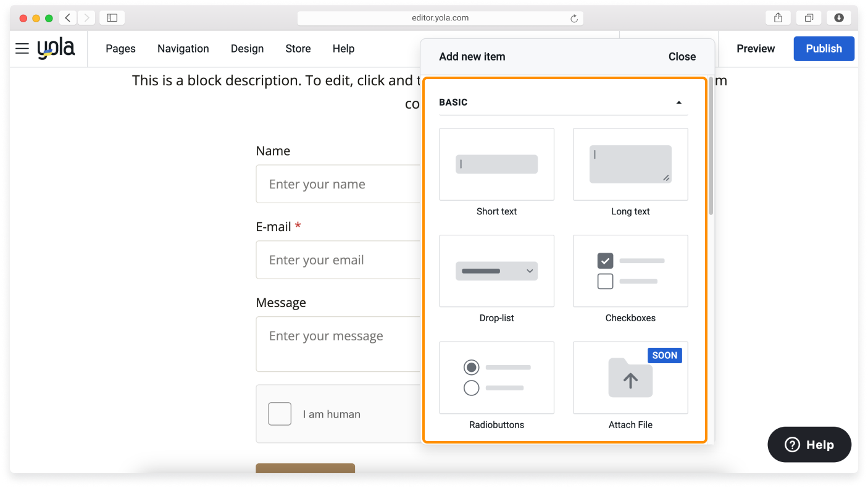Reload the page in address bar
Screen dimensions: 868x488
point(574,19)
